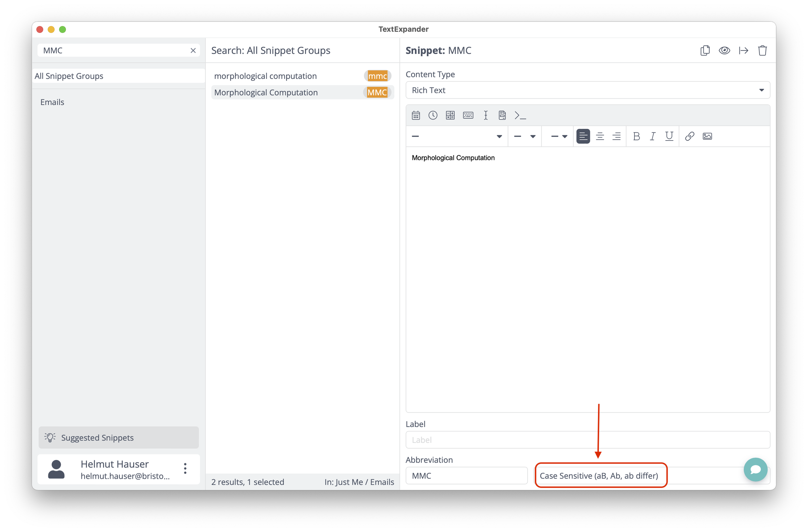The image size is (808, 532).
Task: Open the Case Sensitive dropdown
Action: [x=601, y=476]
